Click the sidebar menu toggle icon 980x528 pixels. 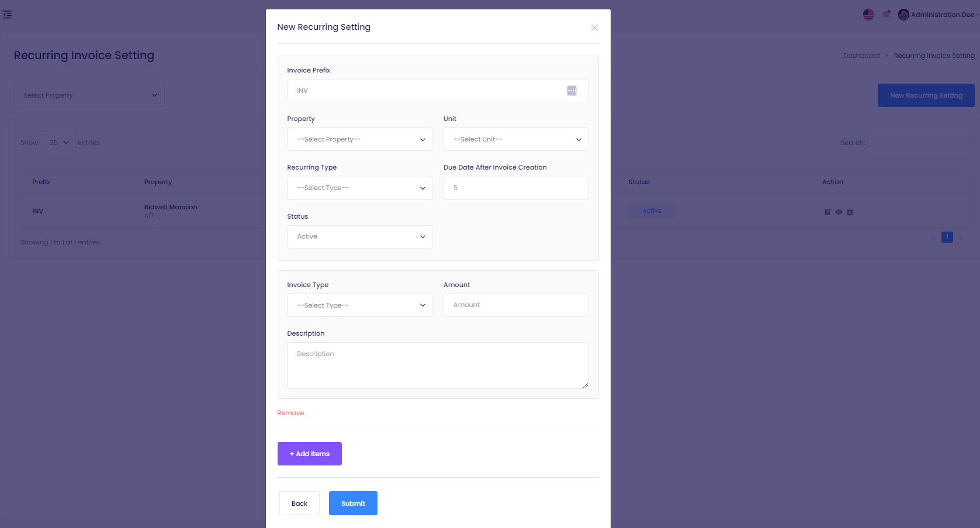click(8, 15)
